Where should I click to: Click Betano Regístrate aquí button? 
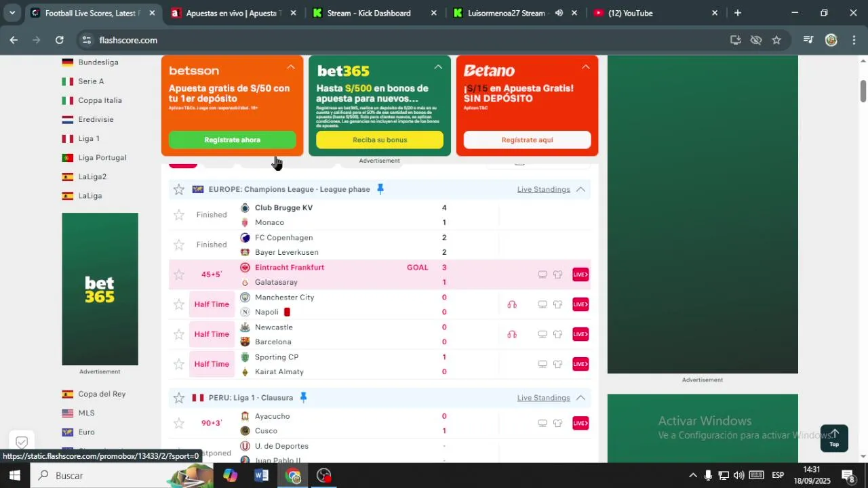tap(527, 140)
